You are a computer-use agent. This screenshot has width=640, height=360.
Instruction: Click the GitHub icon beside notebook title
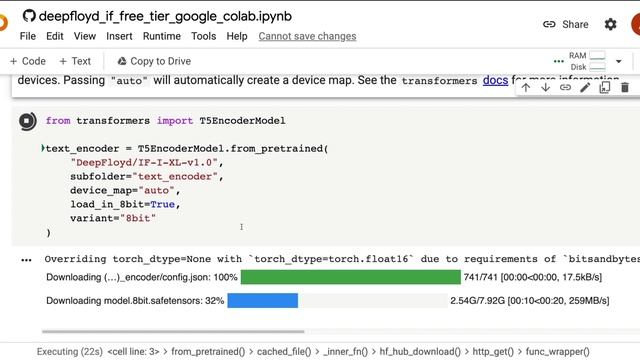(x=29, y=16)
